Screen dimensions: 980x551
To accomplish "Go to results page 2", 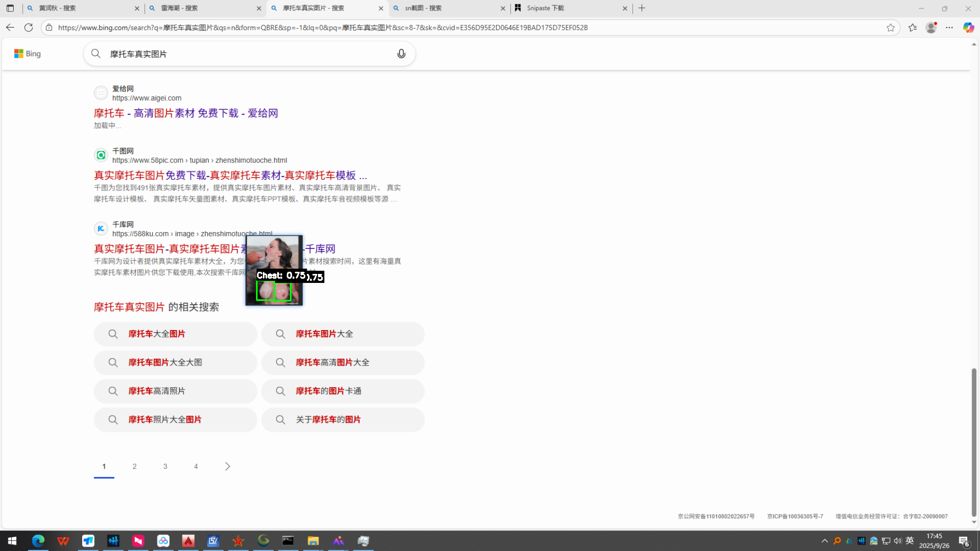I will coord(135,466).
